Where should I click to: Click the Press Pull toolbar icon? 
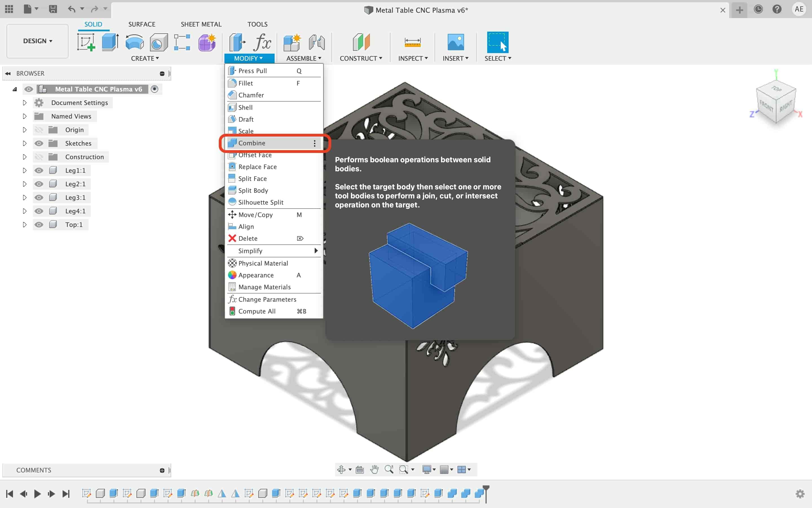(237, 42)
